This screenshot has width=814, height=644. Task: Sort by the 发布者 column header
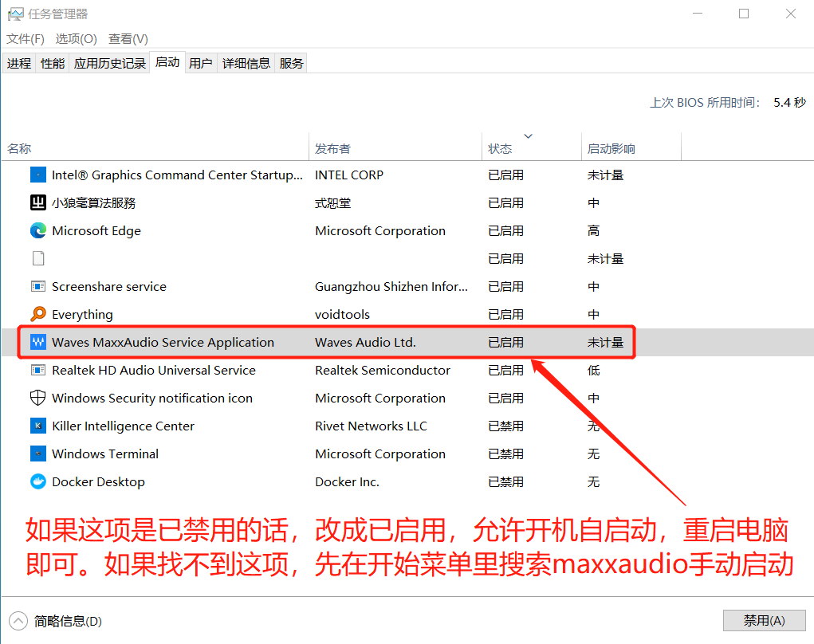pyautogui.click(x=395, y=148)
